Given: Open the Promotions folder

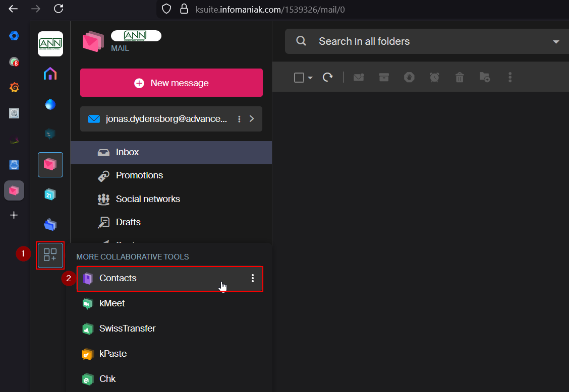Looking at the screenshot, I should pos(139,175).
